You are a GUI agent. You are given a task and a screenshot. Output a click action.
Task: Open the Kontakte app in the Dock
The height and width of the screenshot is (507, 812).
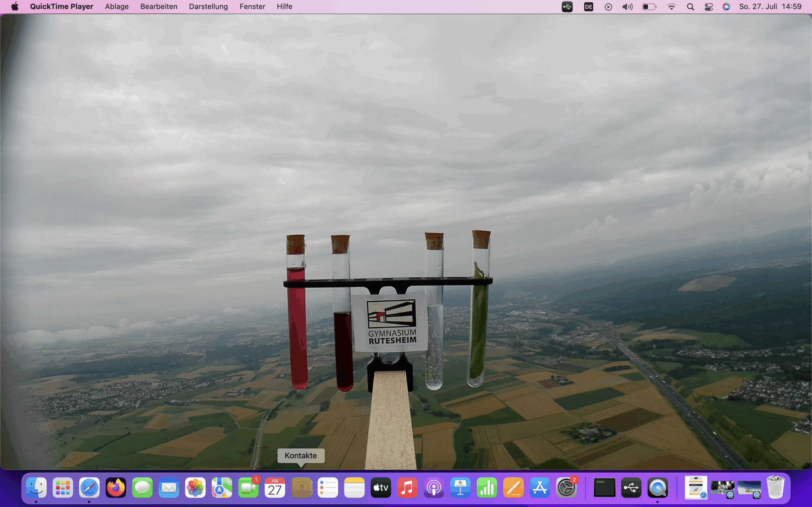pyautogui.click(x=301, y=487)
